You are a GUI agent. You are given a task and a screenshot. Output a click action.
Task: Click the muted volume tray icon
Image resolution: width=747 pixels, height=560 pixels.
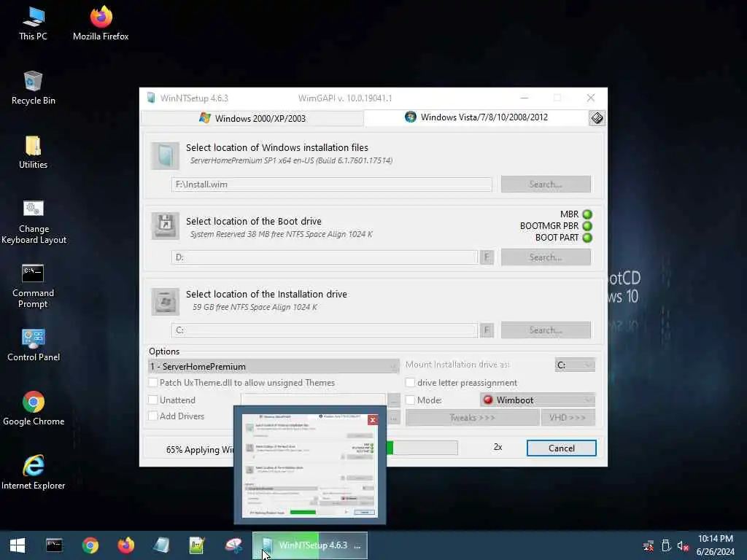pos(683,545)
